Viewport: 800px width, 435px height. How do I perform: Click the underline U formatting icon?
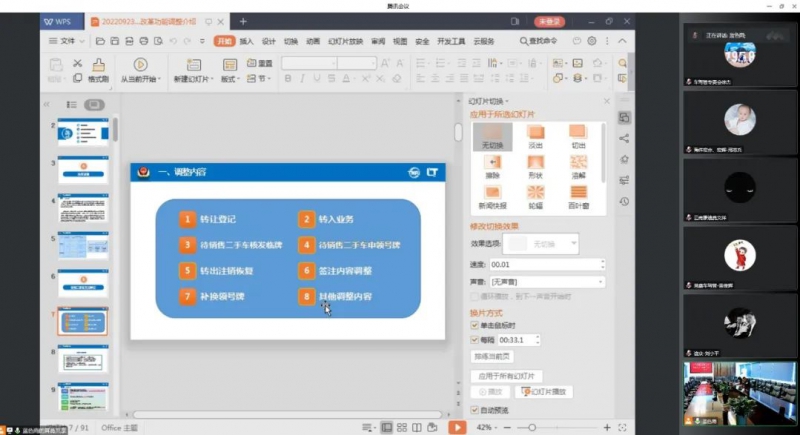[317, 78]
